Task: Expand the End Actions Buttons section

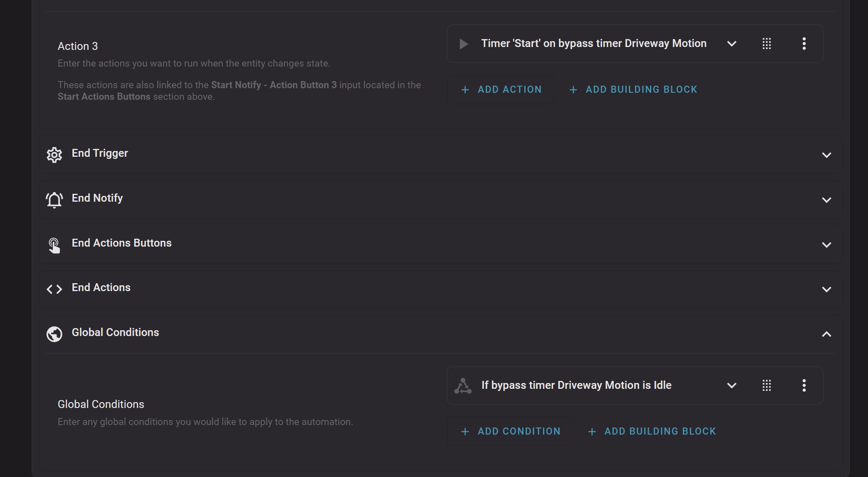Action: [x=826, y=245]
